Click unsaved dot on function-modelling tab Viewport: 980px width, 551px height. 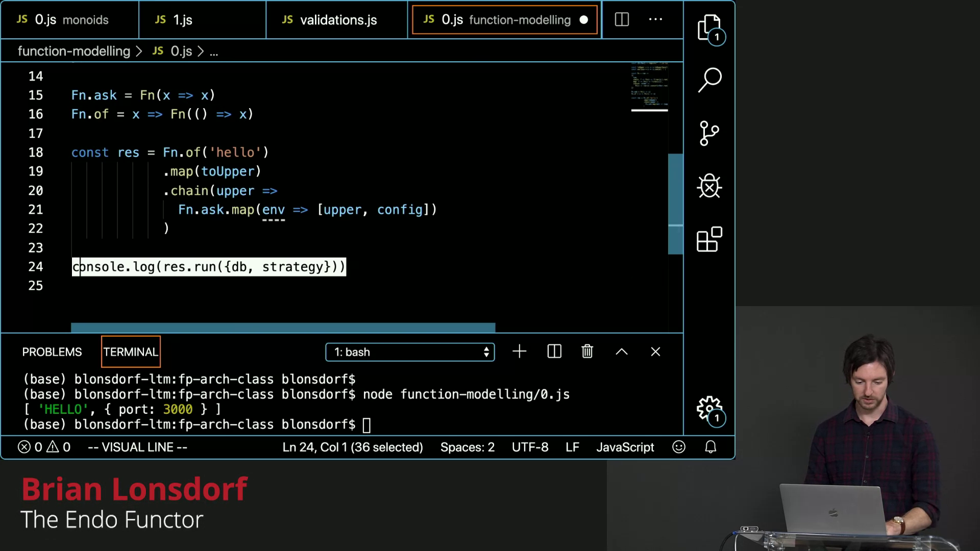pyautogui.click(x=584, y=20)
